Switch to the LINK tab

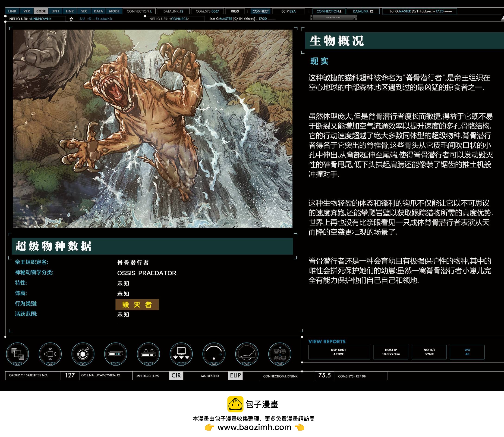pos(12,11)
